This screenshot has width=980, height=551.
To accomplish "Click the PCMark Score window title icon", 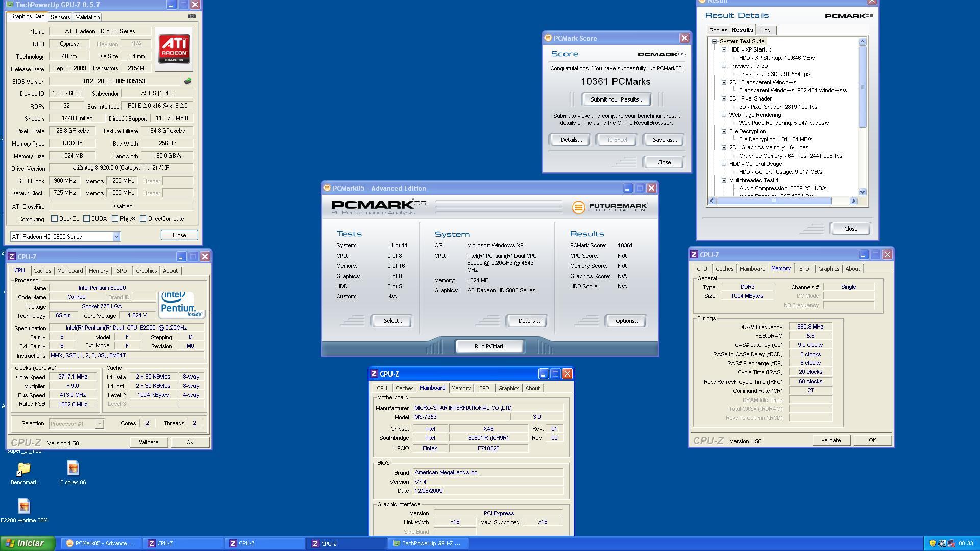I will (548, 38).
